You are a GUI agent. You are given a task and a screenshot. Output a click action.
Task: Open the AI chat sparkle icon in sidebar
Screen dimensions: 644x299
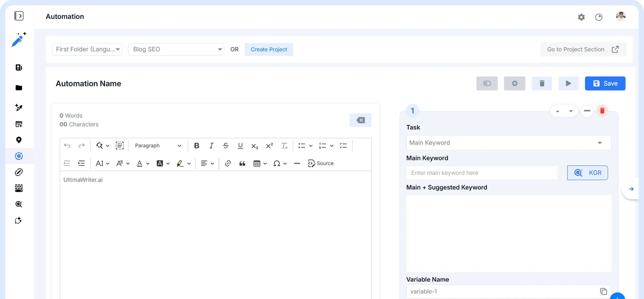pos(18,221)
